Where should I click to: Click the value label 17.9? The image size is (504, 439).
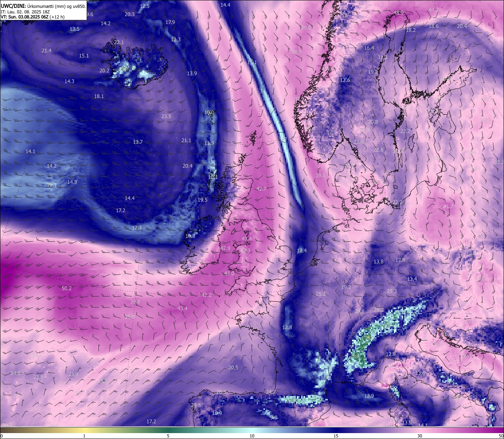click(x=170, y=22)
